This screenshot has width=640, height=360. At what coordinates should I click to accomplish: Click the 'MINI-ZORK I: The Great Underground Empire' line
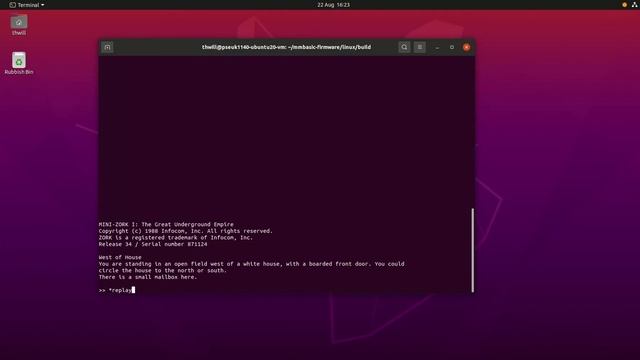tap(166, 224)
